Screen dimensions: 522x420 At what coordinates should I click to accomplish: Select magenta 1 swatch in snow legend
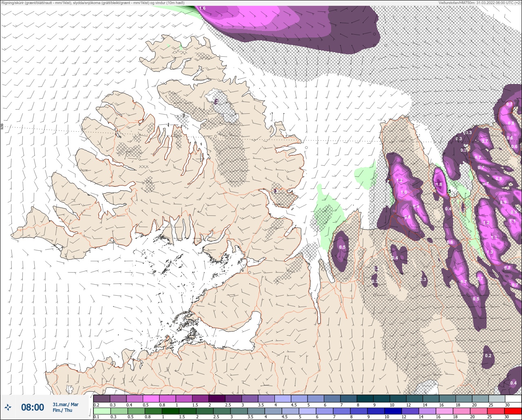tap(184, 398)
